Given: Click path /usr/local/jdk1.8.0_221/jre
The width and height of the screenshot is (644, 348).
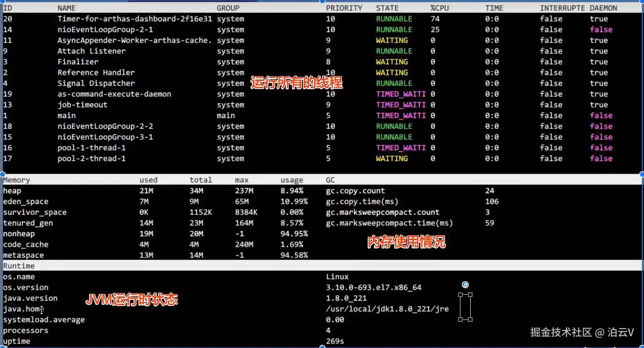Looking at the screenshot, I should [387, 309].
